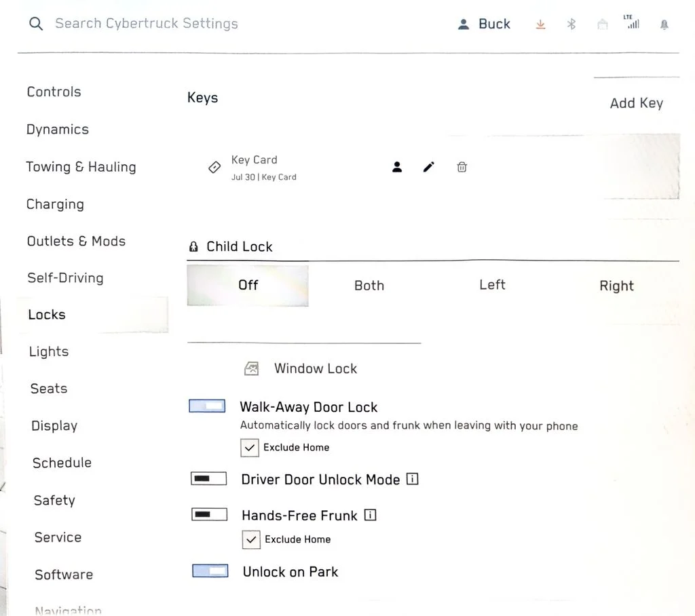
Task: Set Child Lock to Off
Action: pyautogui.click(x=248, y=286)
